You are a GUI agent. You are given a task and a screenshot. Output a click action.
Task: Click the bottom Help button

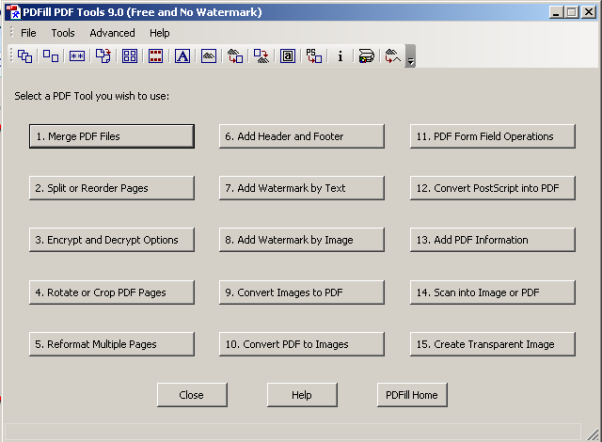302,395
